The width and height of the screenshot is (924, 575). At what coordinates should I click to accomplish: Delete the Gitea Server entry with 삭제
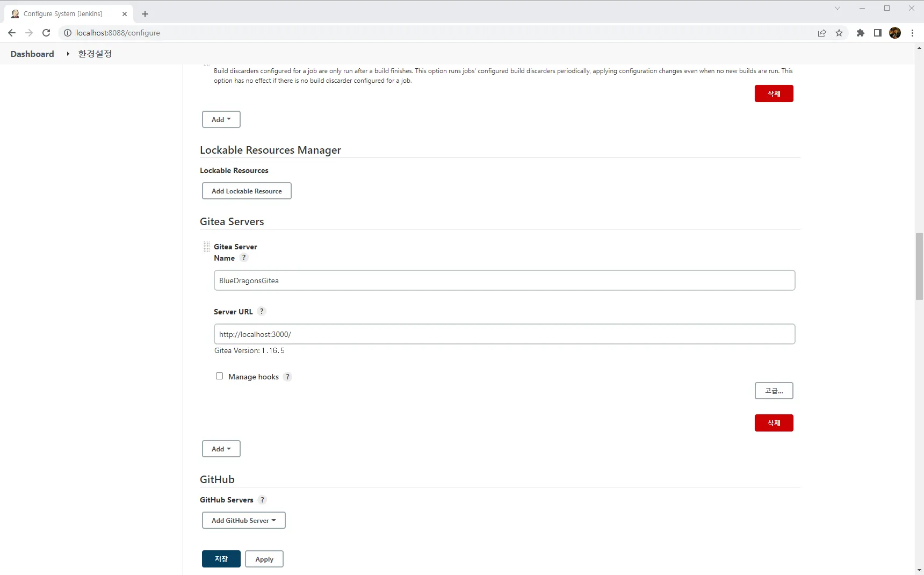click(x=774, y=423)
